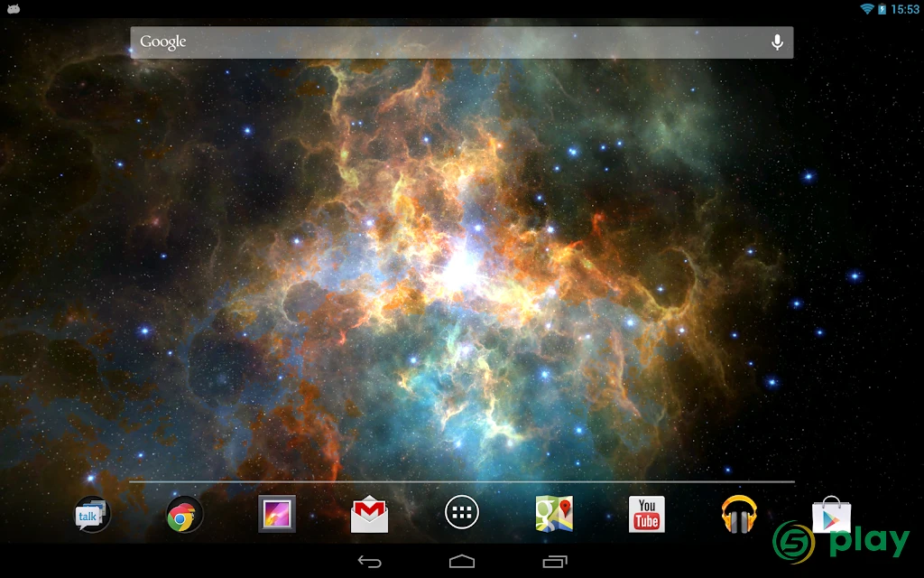Tap the Back navigation button
924x578 pixels.
[x=369, y=562]
